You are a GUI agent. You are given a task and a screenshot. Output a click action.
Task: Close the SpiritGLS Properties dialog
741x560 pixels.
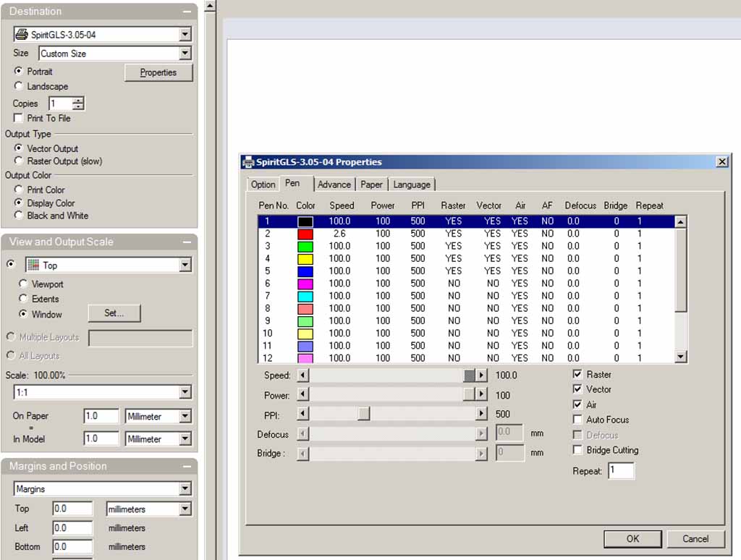[721, 162]
